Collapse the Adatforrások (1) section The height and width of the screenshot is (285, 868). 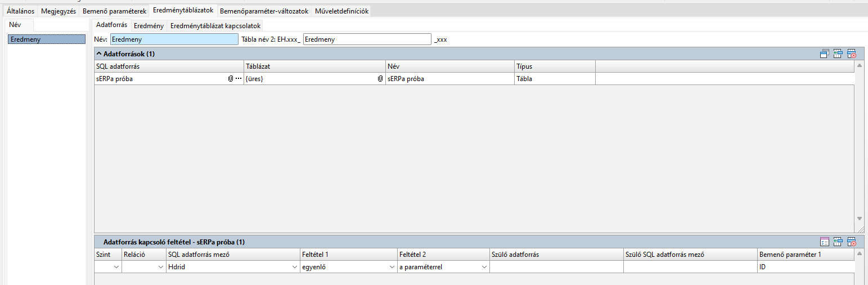(x=99, y=54)
